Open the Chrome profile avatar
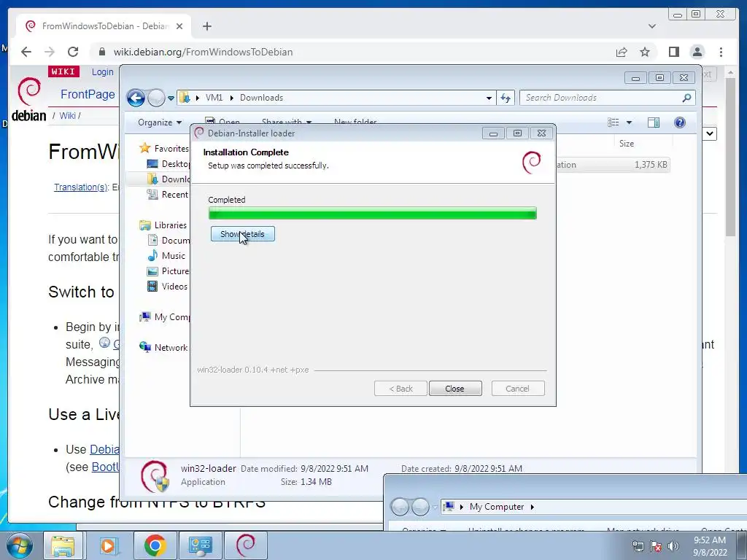The width and height of the screenshot is (747, 560). pyautogui.click(x=697, y=52)
